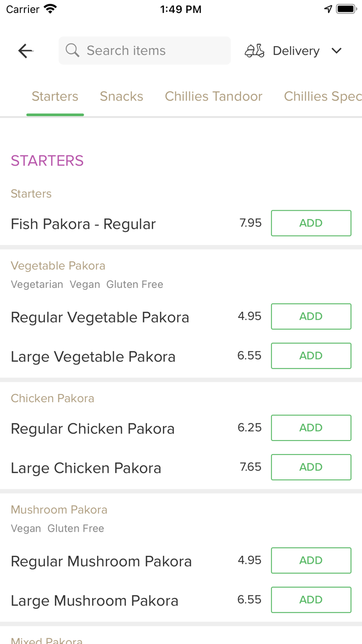Tap the Wi-Fi status icon
Viewport: 362px width, 644px height.
coord(50,9)
